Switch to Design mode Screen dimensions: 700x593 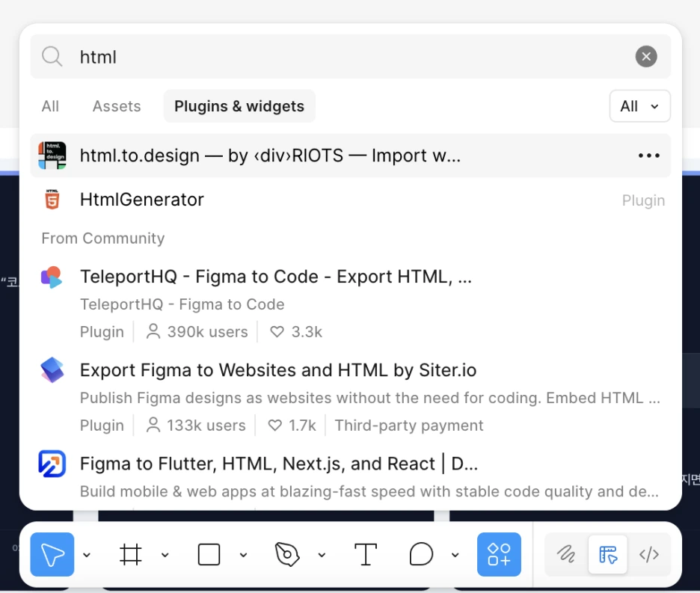(x=608, y=554)
